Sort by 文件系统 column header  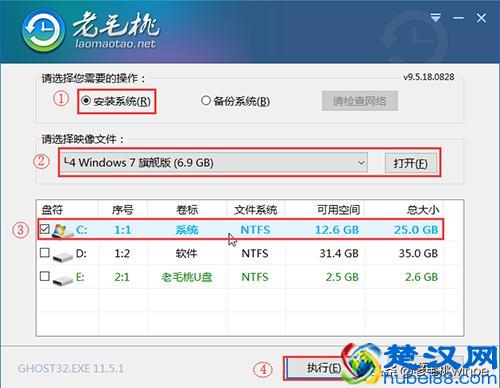click(256, 210)
